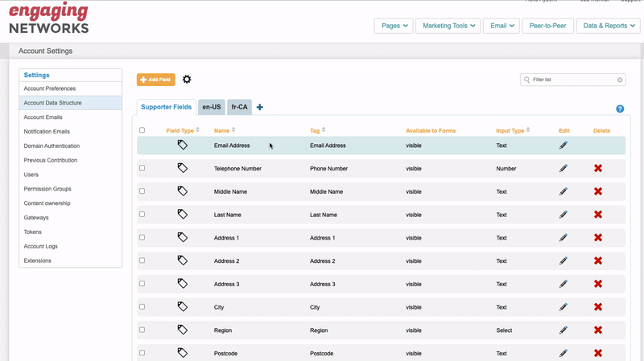
Task: Open the Data & Reports dropdown
Action: pyautogui.click(x=608, y=26)
